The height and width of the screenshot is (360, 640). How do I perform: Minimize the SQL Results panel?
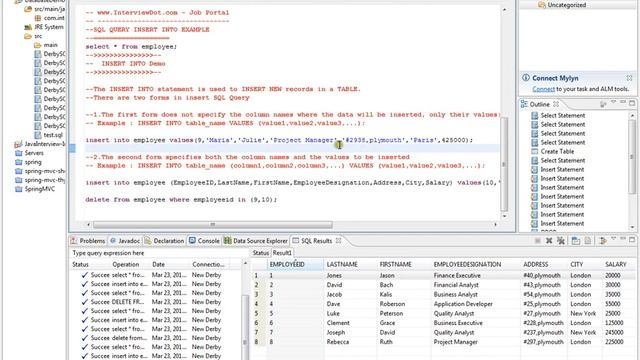[x=623, y=239]
